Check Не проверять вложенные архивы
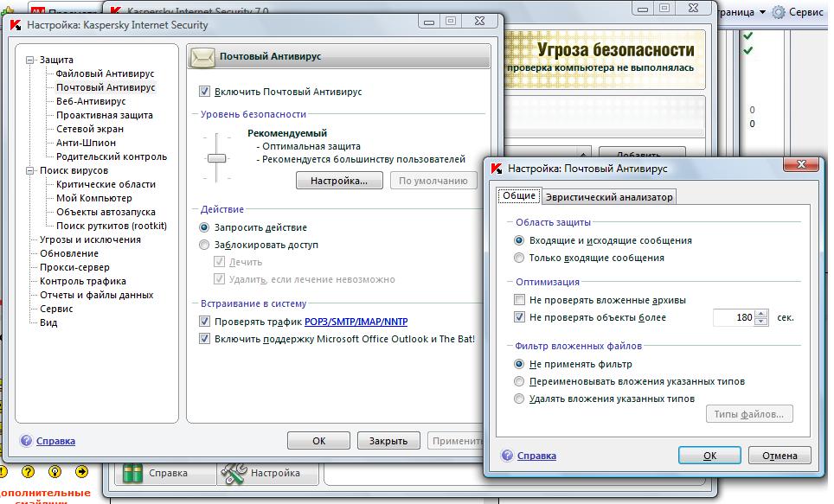834x504 pixels. [520, 300]
